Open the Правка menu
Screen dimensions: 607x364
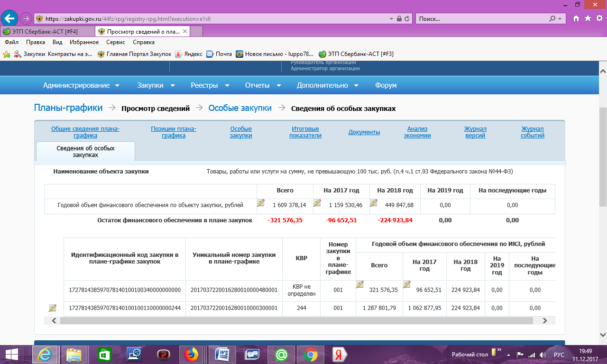(x=36, y=42)
